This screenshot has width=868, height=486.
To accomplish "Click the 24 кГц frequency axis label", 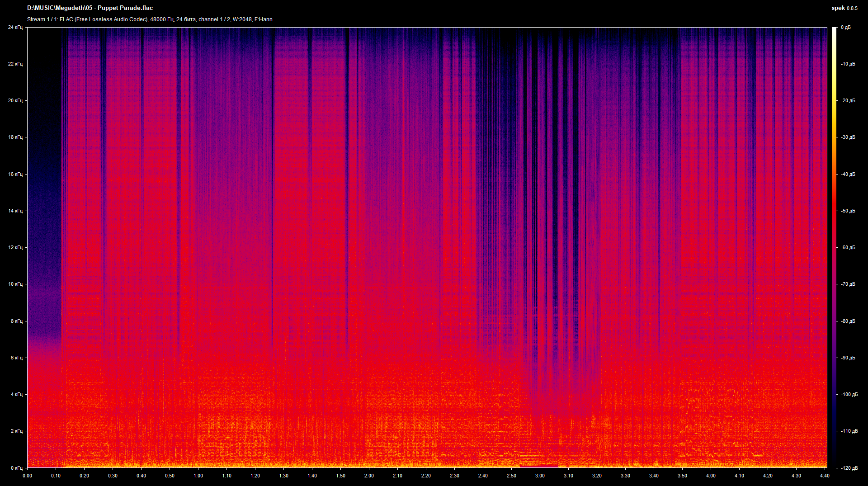I will (15, 28).
